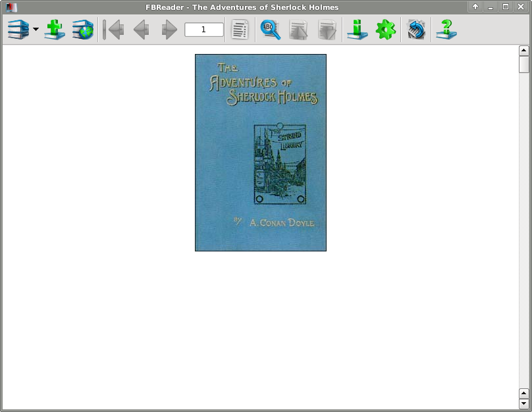
Task: Open preferences gear
Action: click(x=386, y=30)
